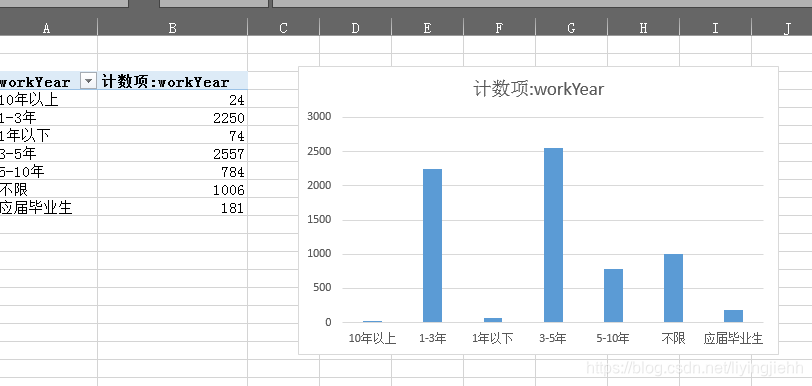Select the 1-3年 bar in chart
The image size is (812, 386).
point(432,246)
